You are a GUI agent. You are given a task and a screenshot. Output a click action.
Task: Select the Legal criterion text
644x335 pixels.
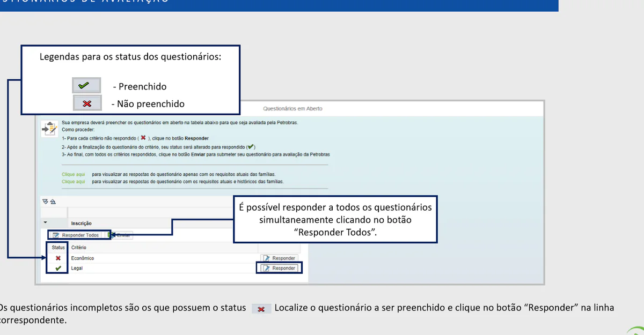[x=77, y=268]
